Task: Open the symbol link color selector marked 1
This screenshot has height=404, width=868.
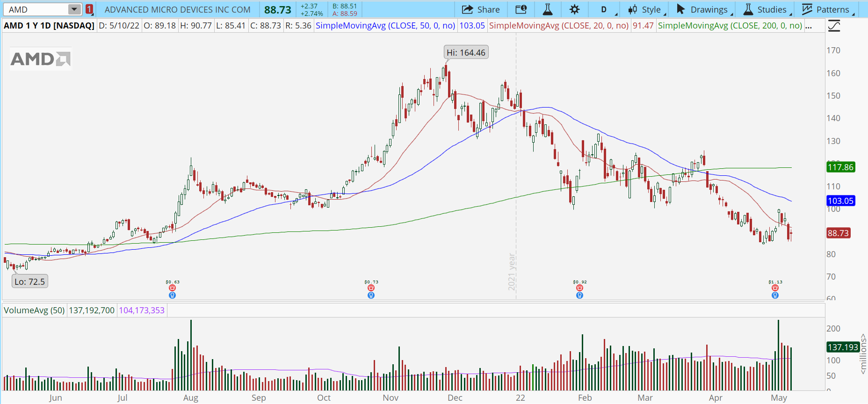Action: click(89, 9)
